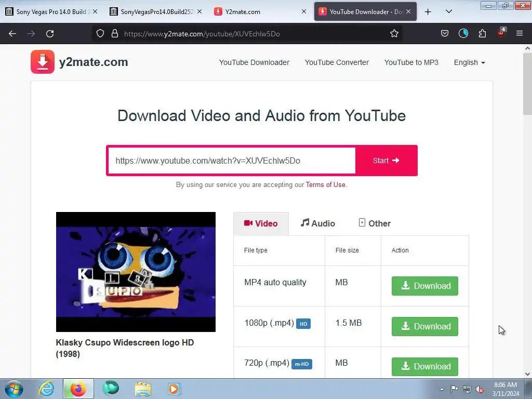Click the scrollbar down arrow

click(x=527, y=374)
